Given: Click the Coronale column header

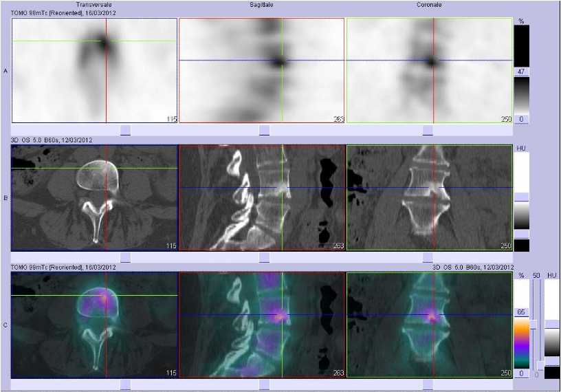Looking at the screenshot, I should coord(428,5).
